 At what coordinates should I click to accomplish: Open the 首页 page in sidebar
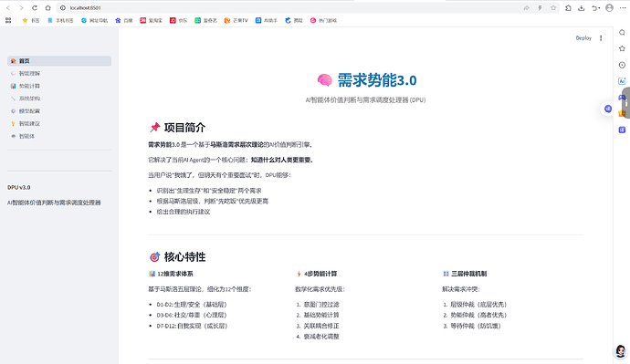coord(59,61)
